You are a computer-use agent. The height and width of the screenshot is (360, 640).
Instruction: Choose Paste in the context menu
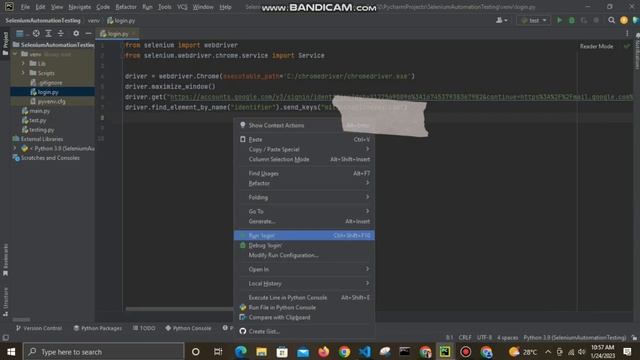[304, 139]
